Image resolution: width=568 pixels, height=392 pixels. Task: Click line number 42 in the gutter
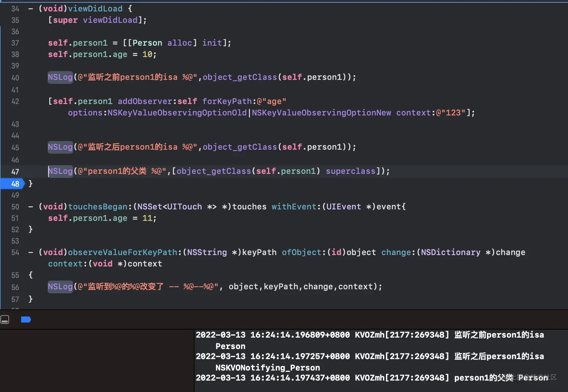click(x=15, y=101)
